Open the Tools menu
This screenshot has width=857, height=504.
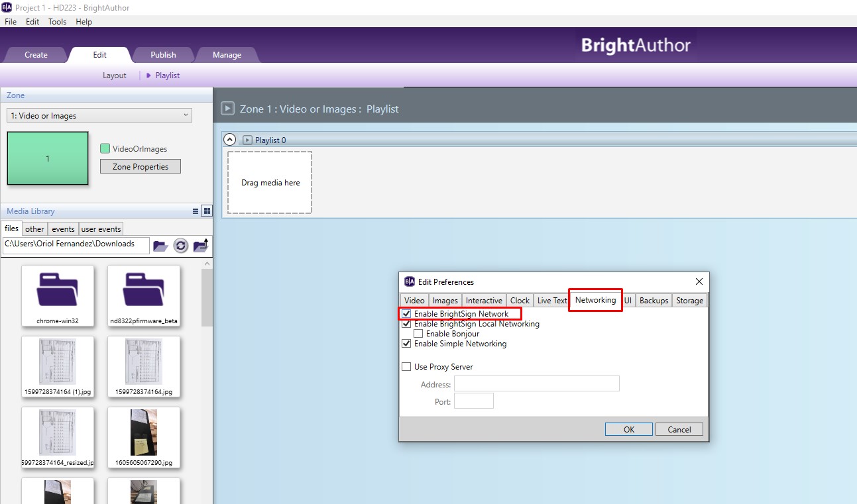(58, 21)
